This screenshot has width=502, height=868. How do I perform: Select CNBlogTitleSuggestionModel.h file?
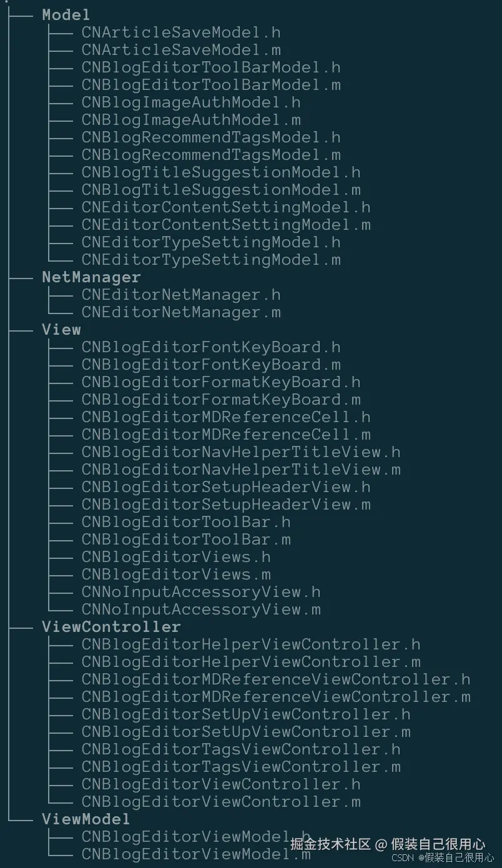[x=220, y=172]
